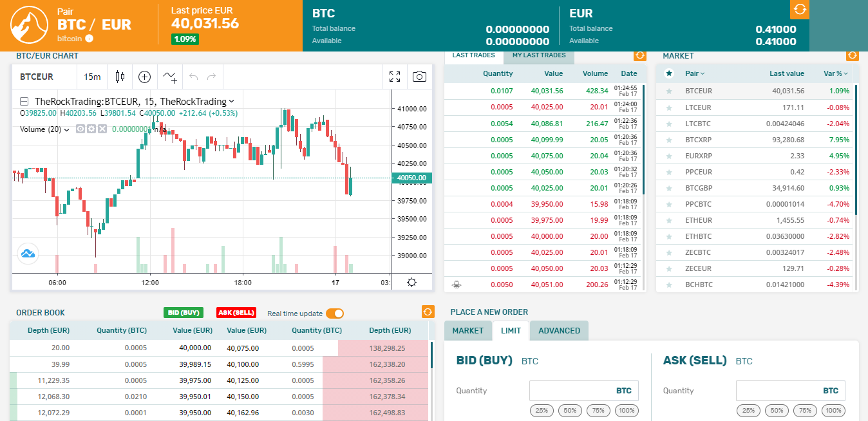Select the Advanced order tab
Image resolution: width=868 pixels, height=421 pixels.
tap(559, 331)
